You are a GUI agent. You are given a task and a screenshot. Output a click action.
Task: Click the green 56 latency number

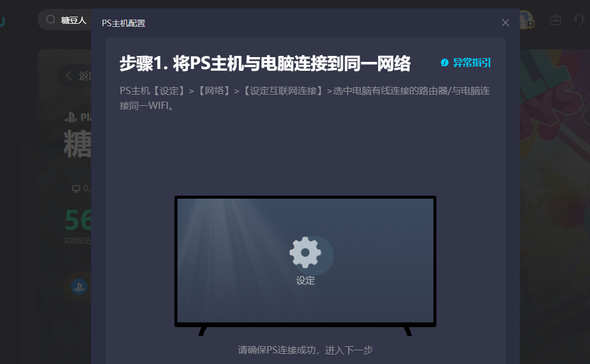(78, 220)
